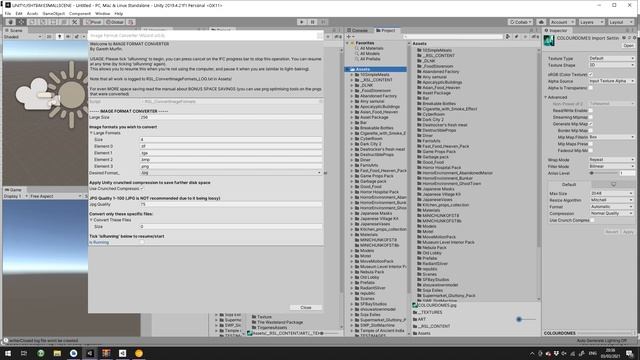Open the Assets menu
640x360 pixels.
tap(32, 13)
